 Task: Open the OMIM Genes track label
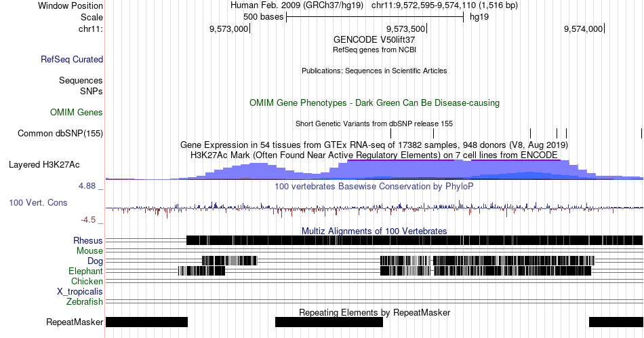coord(77,112)
